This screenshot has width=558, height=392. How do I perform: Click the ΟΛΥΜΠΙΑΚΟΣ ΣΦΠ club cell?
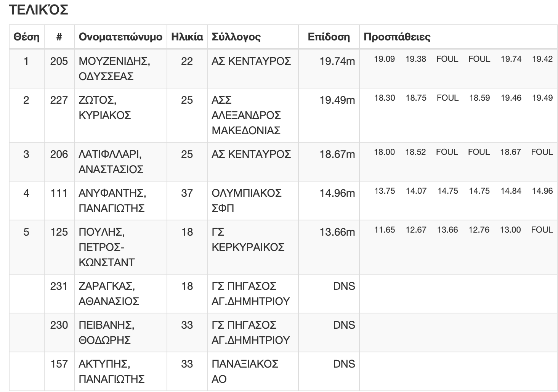tap(246, 201)
